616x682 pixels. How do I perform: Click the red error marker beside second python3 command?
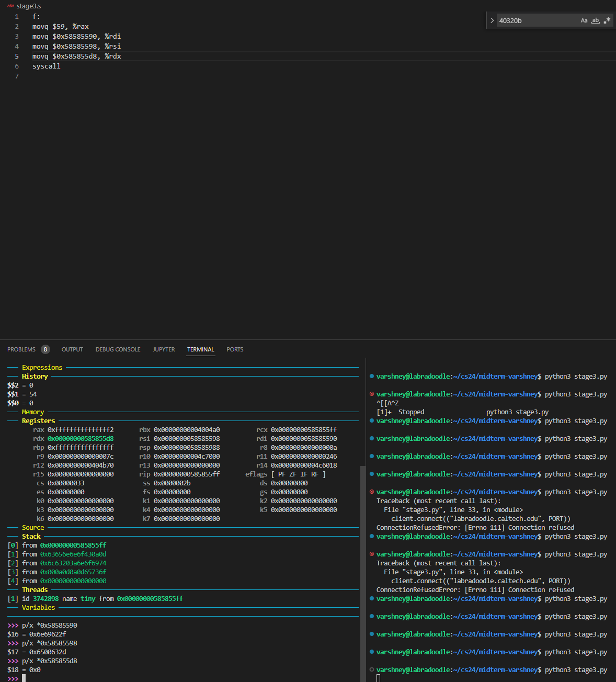(x=372, y=394)
